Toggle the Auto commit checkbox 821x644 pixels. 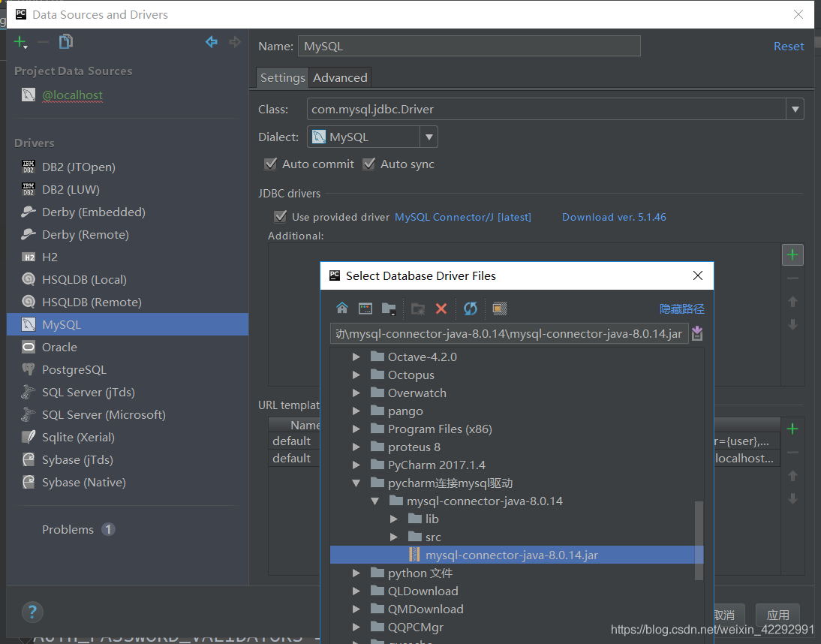pos(271,164)
